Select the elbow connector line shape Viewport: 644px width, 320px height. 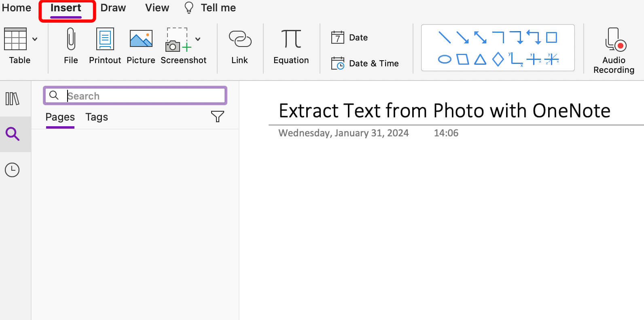coord(498,37)
